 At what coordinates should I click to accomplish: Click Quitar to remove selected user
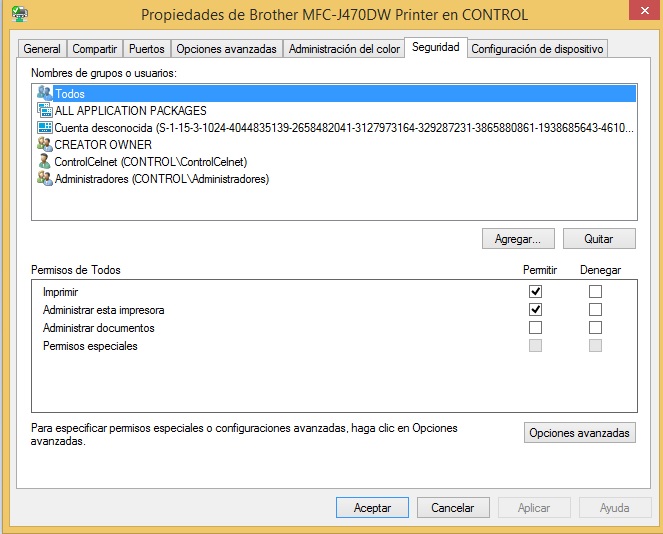tap(599, 239)
